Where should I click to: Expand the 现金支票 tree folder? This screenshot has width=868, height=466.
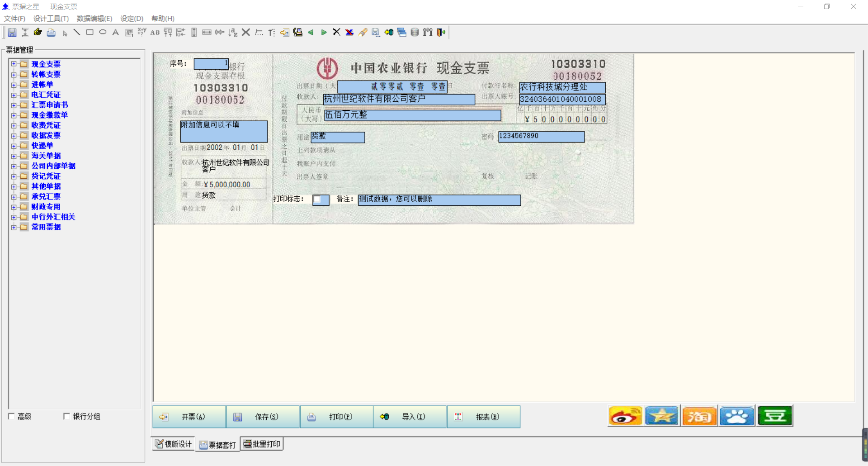[14, 64]
